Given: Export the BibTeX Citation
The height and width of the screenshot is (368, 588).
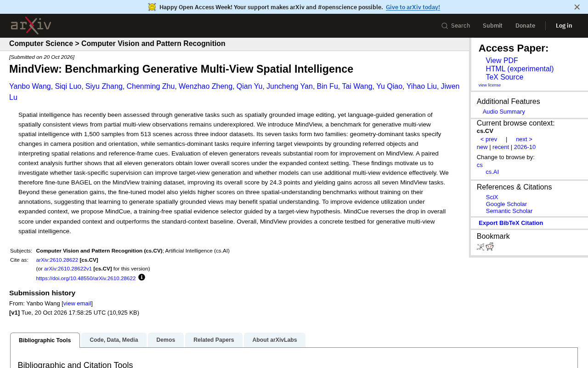Looking at the screenshot, I should click(511, 223).
